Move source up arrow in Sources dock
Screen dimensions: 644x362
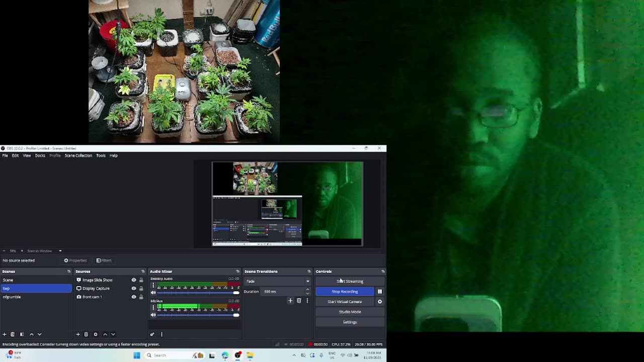point(105,334)
